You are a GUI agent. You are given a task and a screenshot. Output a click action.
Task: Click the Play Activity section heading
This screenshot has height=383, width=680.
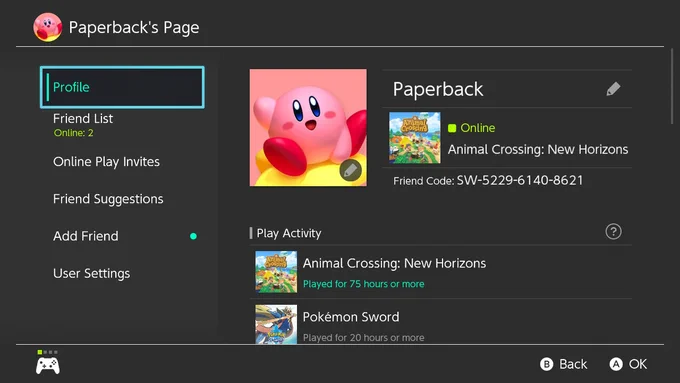[x=289, y=233]
